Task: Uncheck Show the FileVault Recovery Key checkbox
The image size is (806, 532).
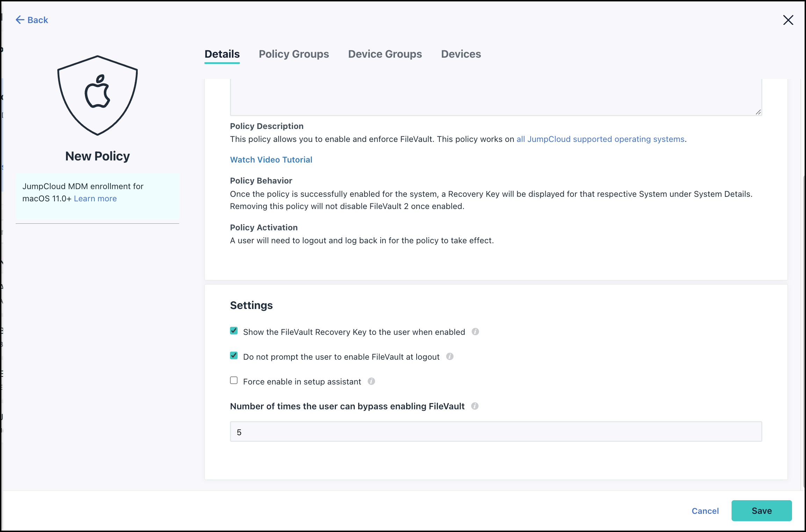Action: tap(234, 331)
